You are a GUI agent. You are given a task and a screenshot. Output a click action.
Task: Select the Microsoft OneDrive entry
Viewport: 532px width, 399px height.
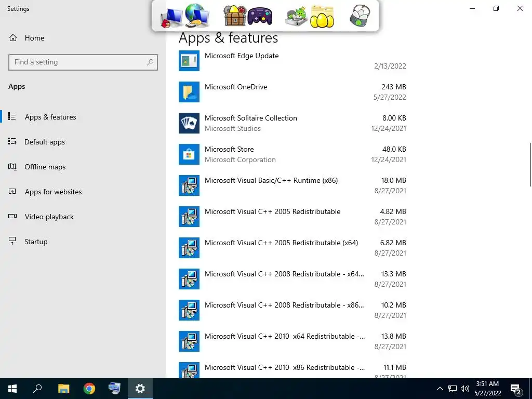[x=292, y=92]
